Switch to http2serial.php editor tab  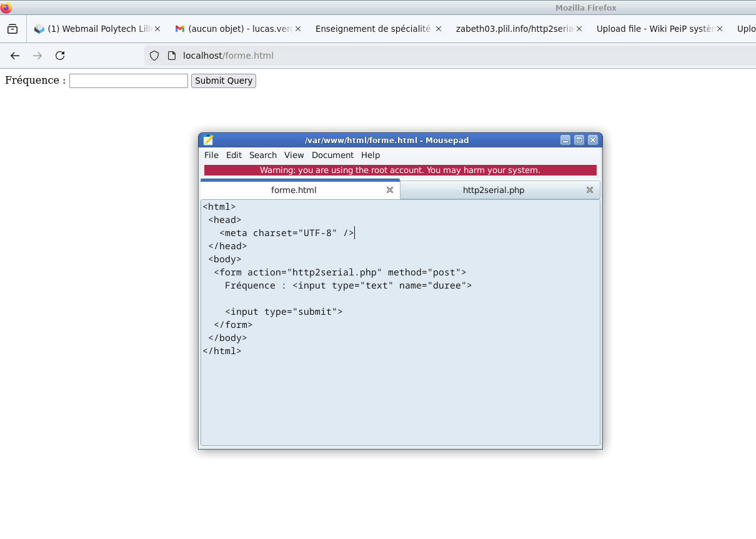(493, 190)
